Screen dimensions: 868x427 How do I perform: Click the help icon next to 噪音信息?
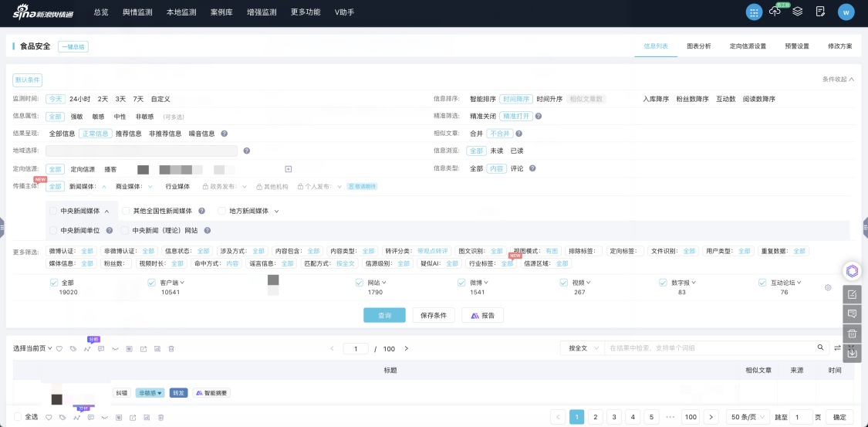point(224,134)
